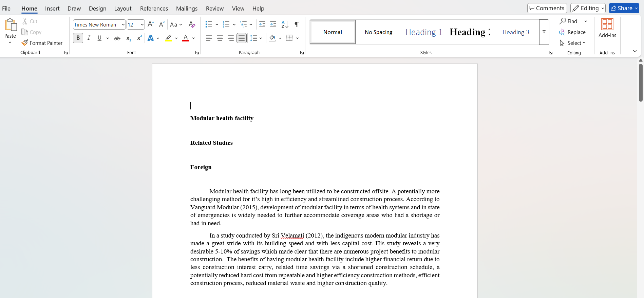Click the Paste clipboard icon

[10, 25]
